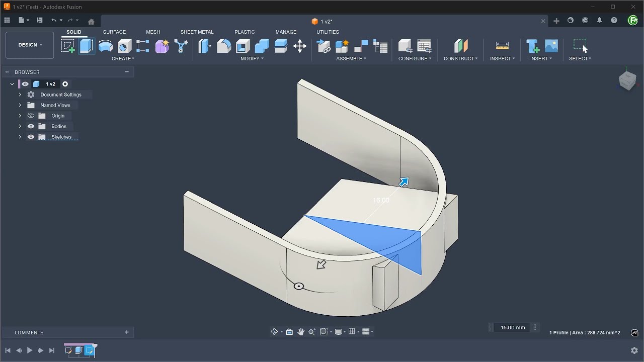Play the timeline
644x362 pixels.
30,350
